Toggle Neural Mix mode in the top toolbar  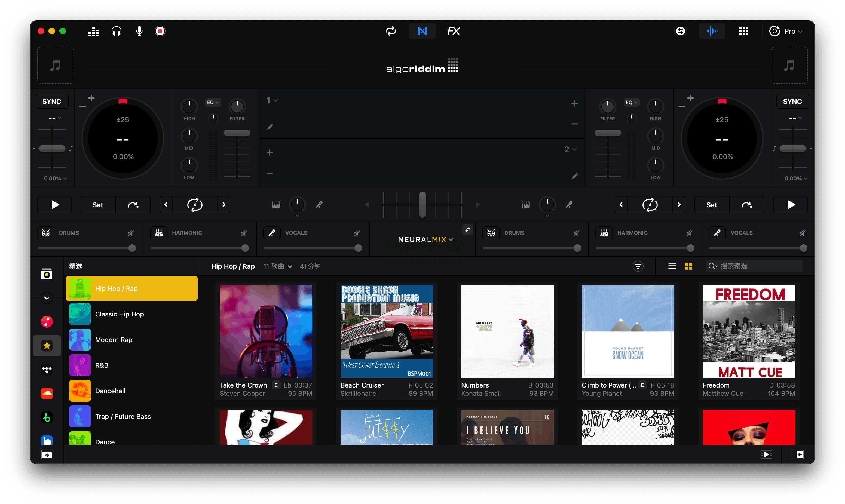(x=422, y=31)
